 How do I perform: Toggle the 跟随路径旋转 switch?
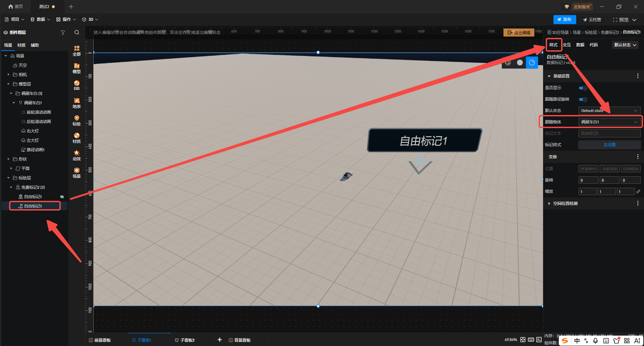click(x=583, y=100)
